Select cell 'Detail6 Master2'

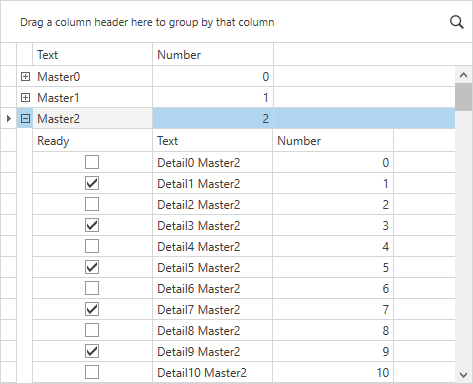click(x=213, y=288)
